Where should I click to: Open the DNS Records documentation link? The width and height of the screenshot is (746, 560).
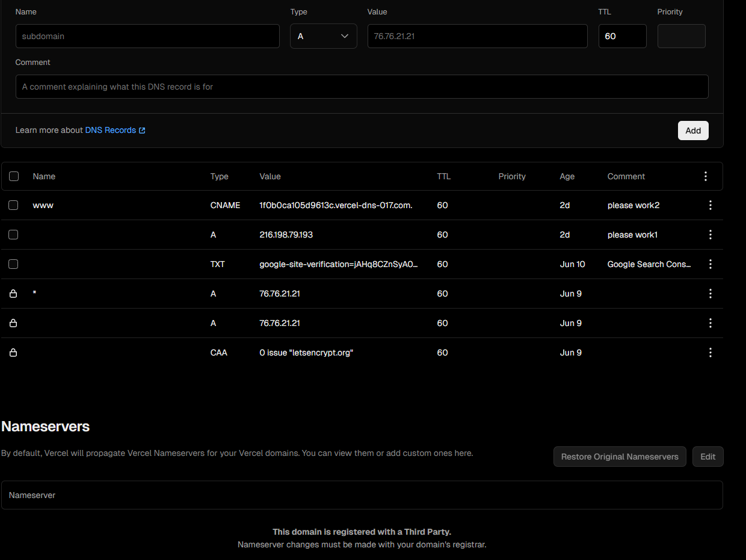(115, 130)
